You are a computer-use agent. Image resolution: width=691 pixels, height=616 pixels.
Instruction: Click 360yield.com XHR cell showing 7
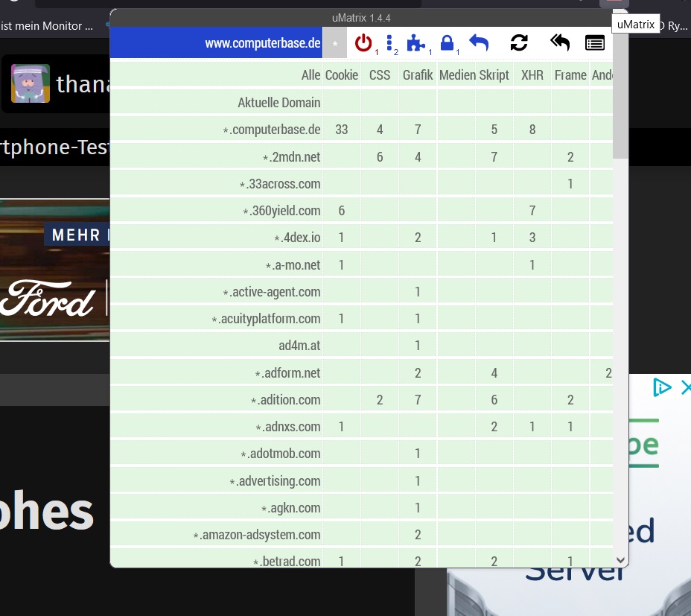[x=532, y=210]
